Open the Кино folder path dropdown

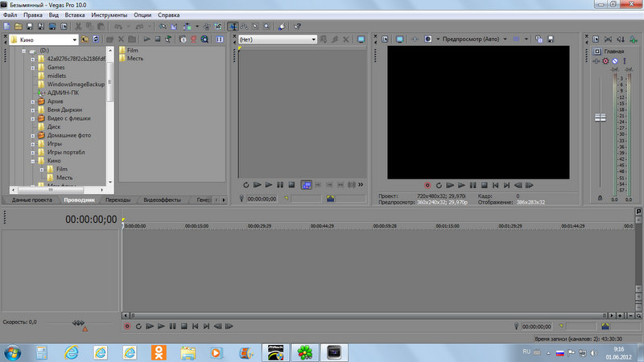tap(74, 39)
